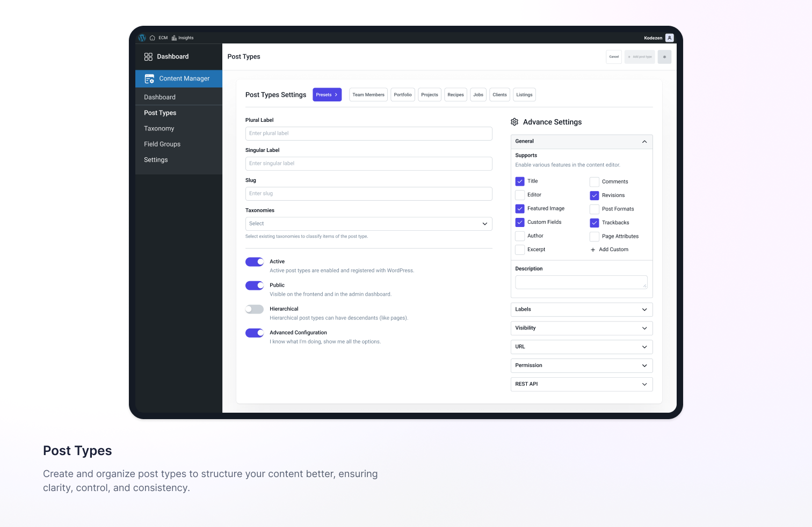Switch to Post Types in the sidebar
The image size is (812, 527).
(x=160, y=113)
